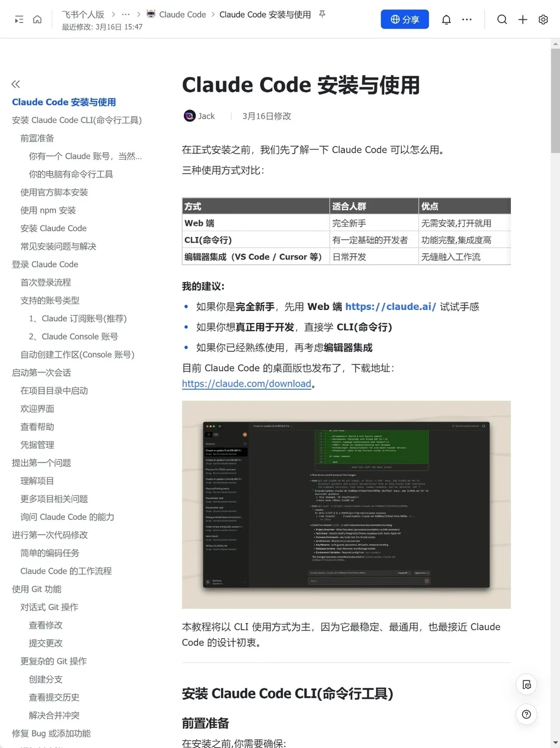This screenshot has height=748, width=560.
Task: Go to home via house icon
Action: tap(37, 20)
